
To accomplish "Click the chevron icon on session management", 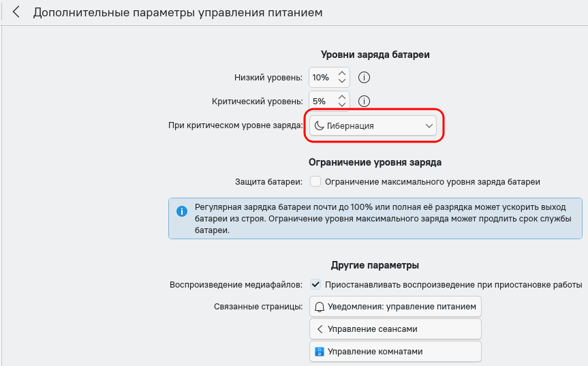I will [320, 329].
